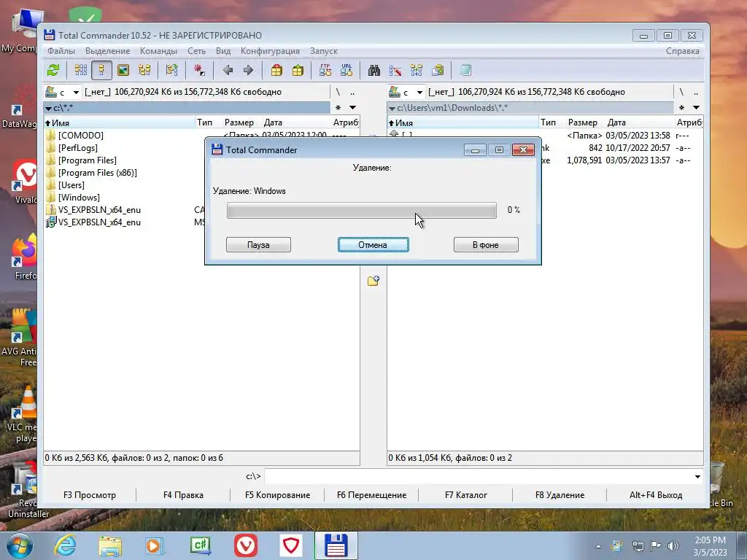Select the [Program Files (x86)] folder

coord(97,173)
